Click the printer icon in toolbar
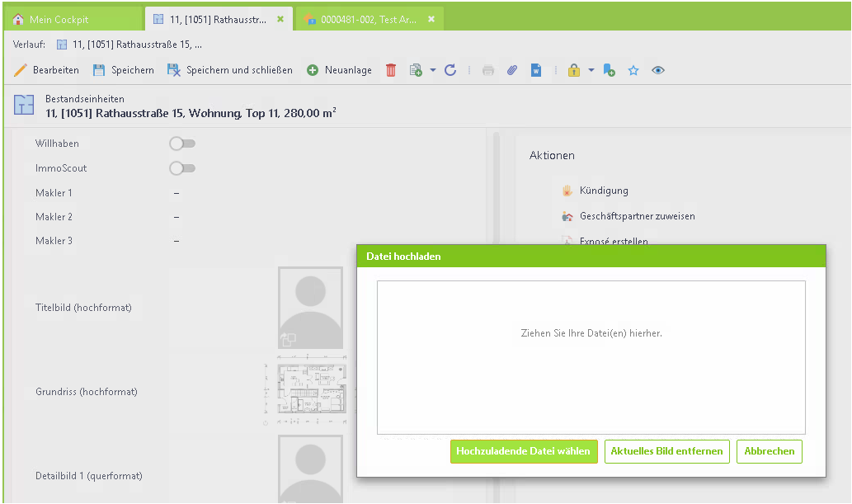The image size is (852, 504). [488, 71]
